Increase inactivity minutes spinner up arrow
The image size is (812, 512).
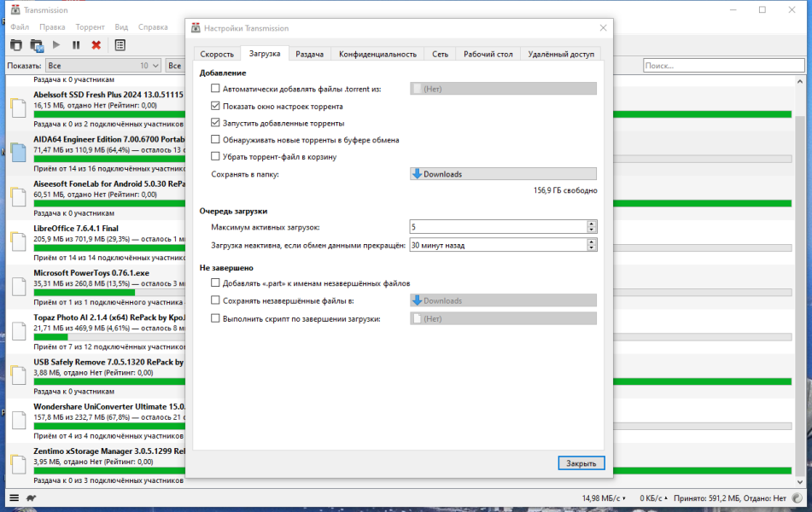(x=592, y=241)
